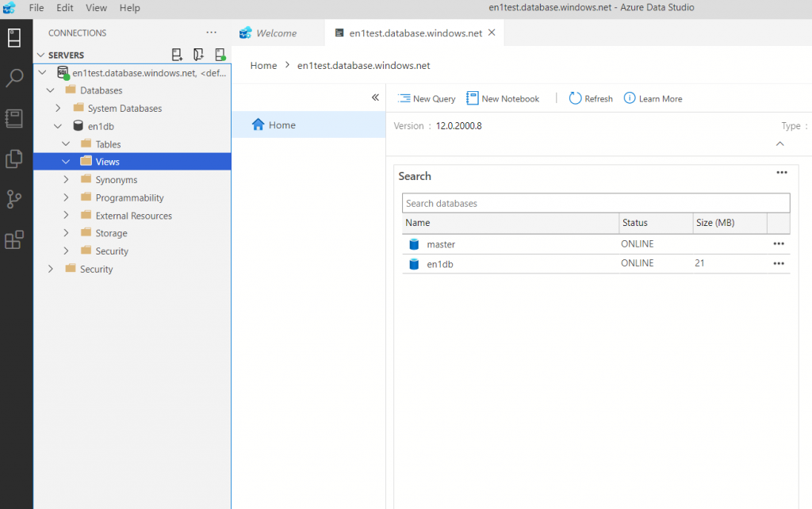Click the en1test server icon in tree

click(x=63, y=73)
